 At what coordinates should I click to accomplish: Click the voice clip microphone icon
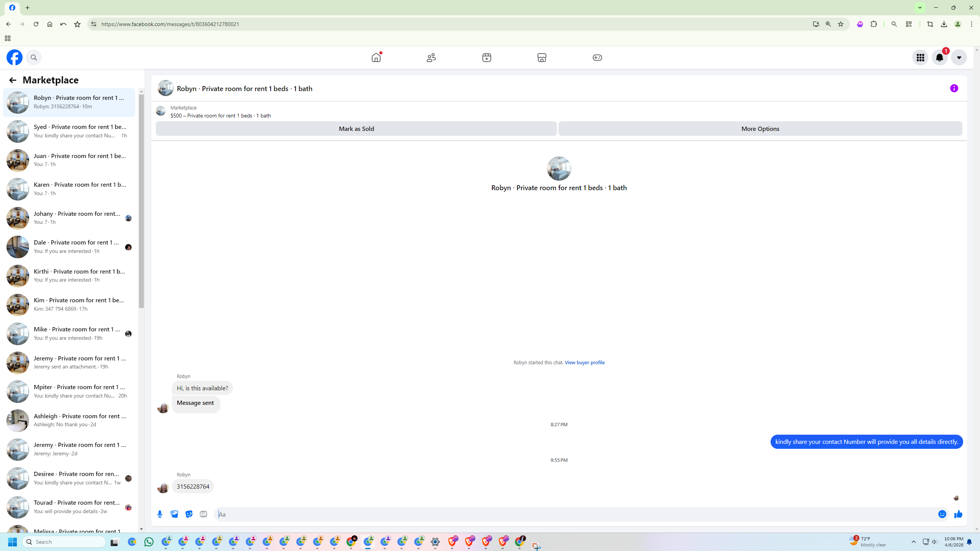[160, 514]
